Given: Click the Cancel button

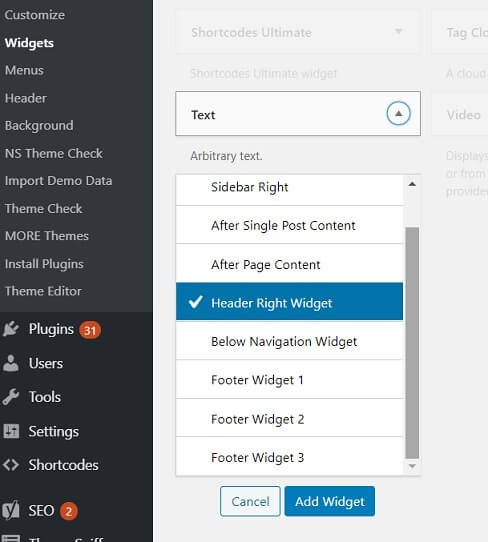Looking at the screenshot, I should click(250, 501).
